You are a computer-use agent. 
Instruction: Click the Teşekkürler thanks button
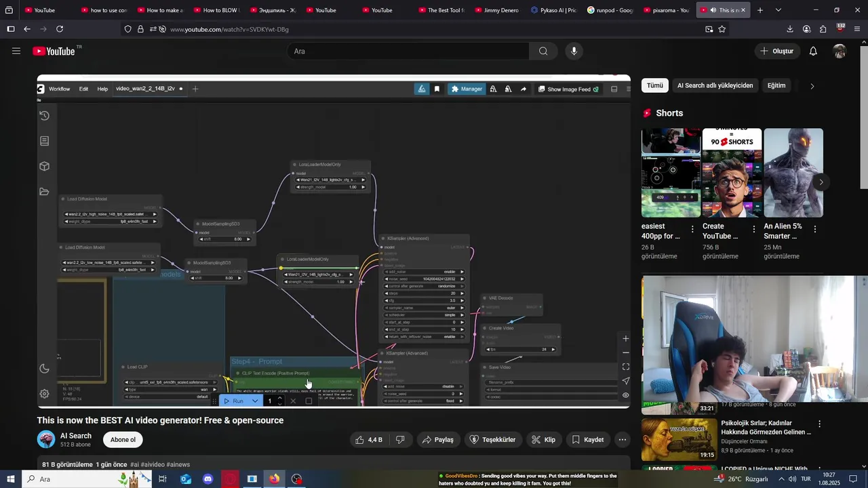point(493,440)
